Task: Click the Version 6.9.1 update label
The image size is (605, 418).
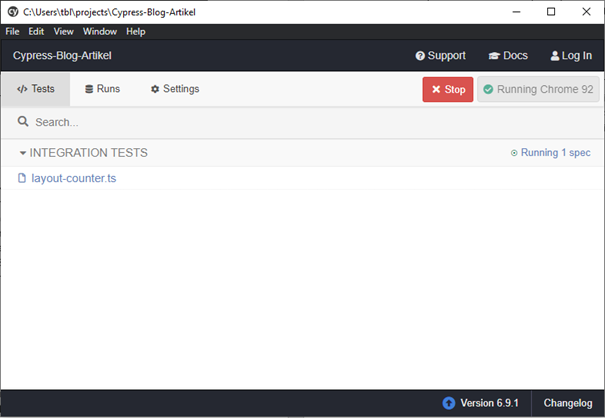Action: click(x=489, y=403)
